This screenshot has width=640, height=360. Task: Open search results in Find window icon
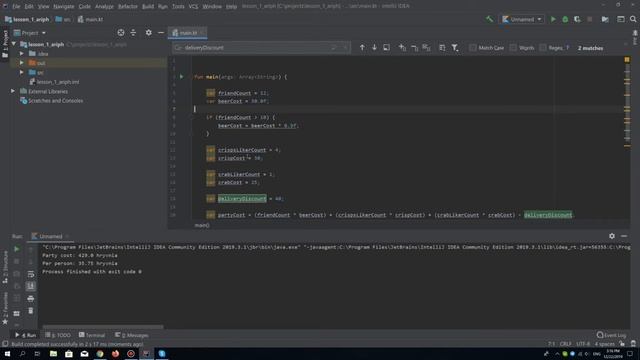click(387, 48)
